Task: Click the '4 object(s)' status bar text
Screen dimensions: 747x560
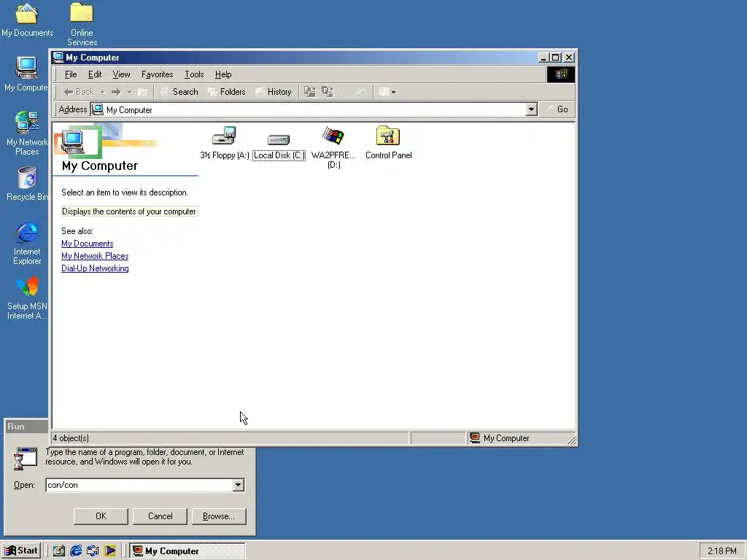Action: click(71, 438)
